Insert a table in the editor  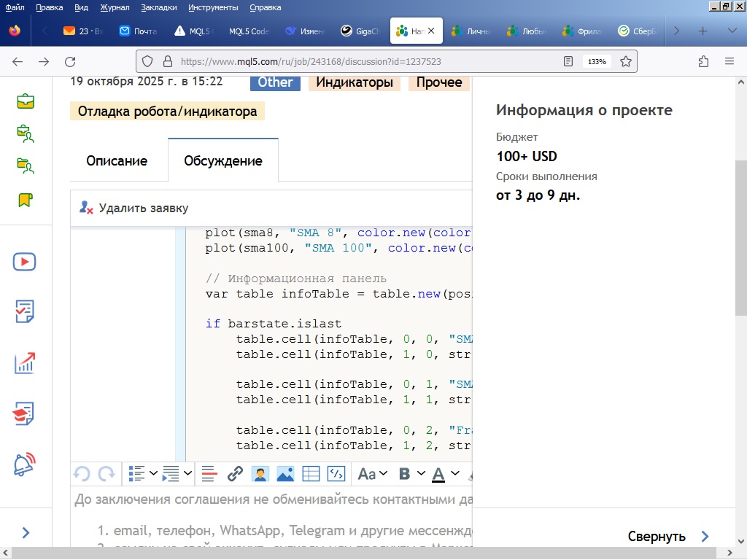click(x=311, y=475)
